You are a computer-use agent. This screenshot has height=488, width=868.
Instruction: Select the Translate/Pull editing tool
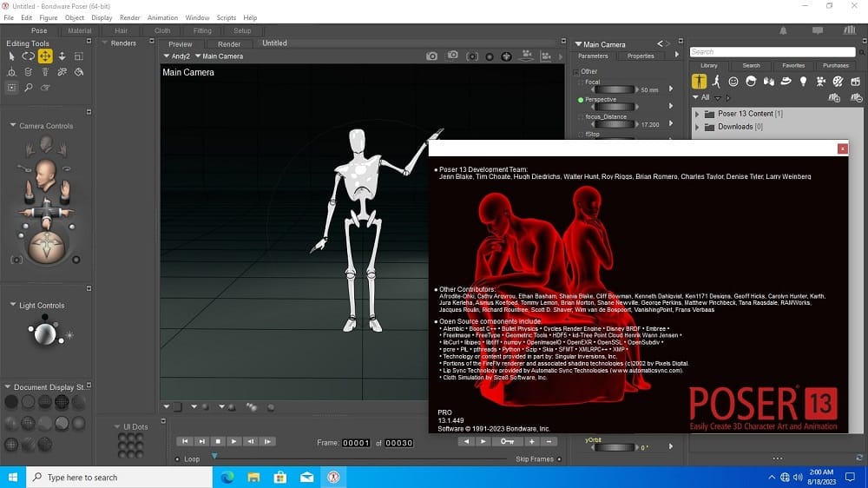(45, 56)
